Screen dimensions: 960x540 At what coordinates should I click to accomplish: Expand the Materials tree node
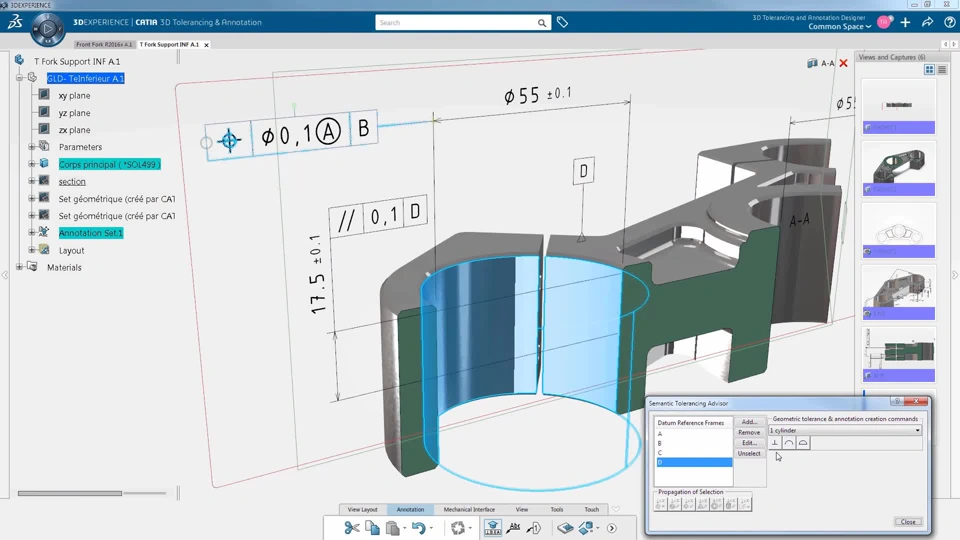pyautogui.click(x=19, y=267)
